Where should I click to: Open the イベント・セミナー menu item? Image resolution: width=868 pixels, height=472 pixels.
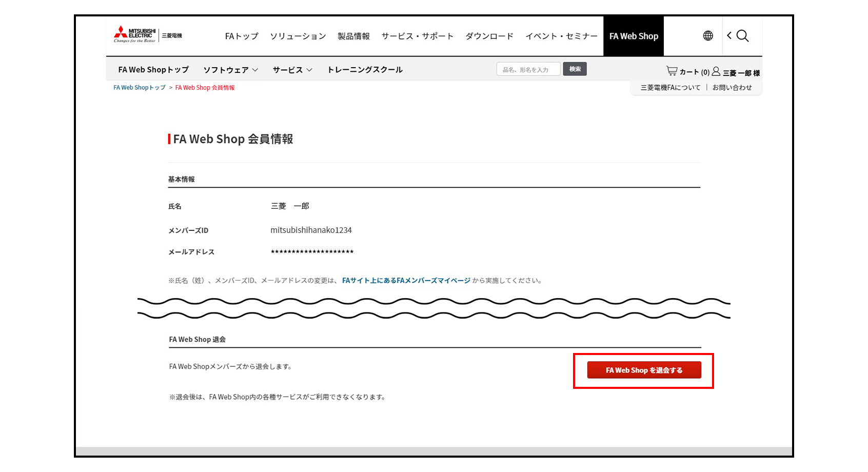pyautogui.click(x=561, y=36)
